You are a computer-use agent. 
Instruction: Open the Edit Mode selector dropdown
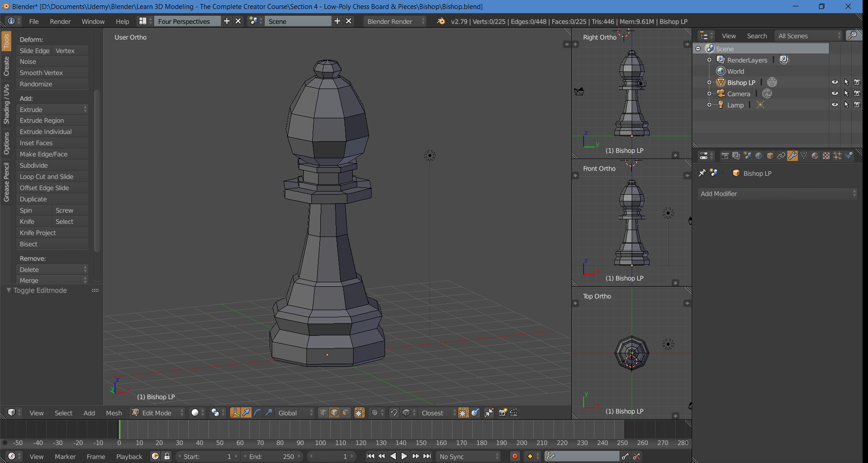tap(158, 413)
